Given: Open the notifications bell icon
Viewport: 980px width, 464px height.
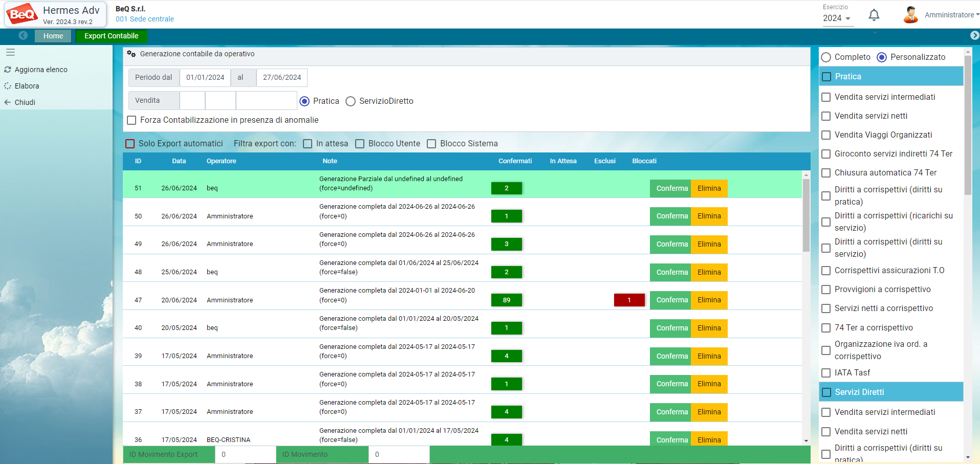Looking at the screenshot, I should 874,15.
